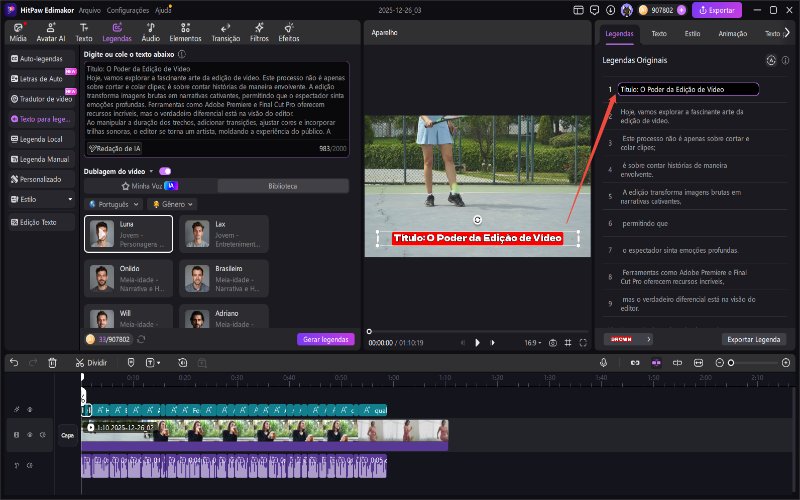Click the grid overlay icon under preview
The image size is (800, 500).
click(x=568, y=343)
